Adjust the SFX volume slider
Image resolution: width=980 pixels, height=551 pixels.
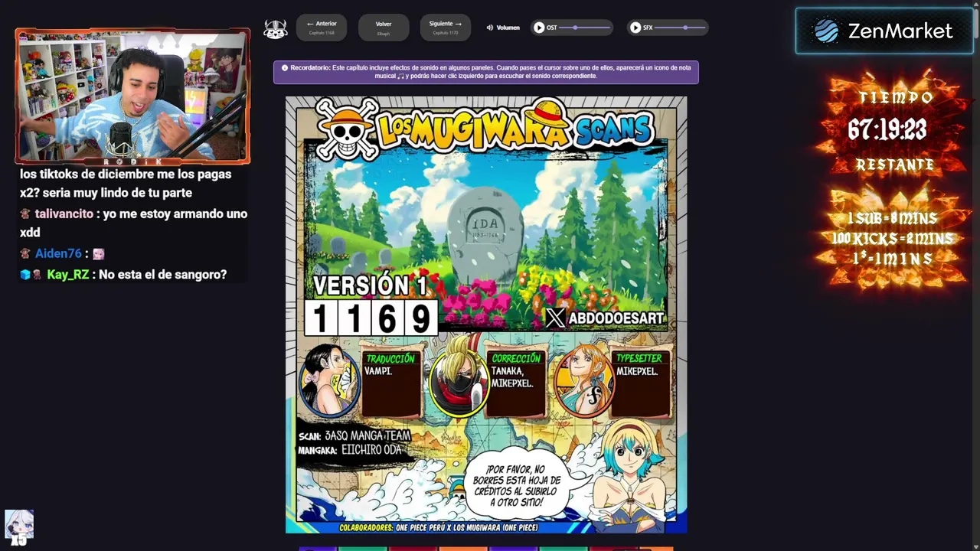pyautogui.click(x=681, y=28)
